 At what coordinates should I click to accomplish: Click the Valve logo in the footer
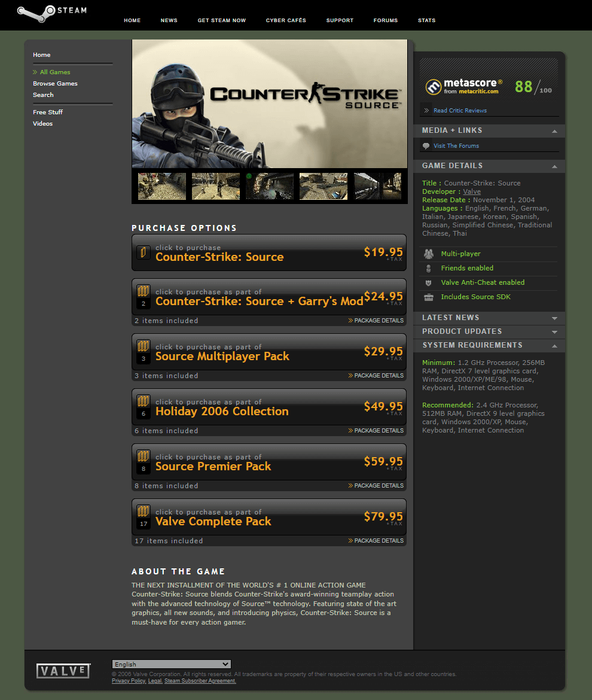[x=63, y=671]
